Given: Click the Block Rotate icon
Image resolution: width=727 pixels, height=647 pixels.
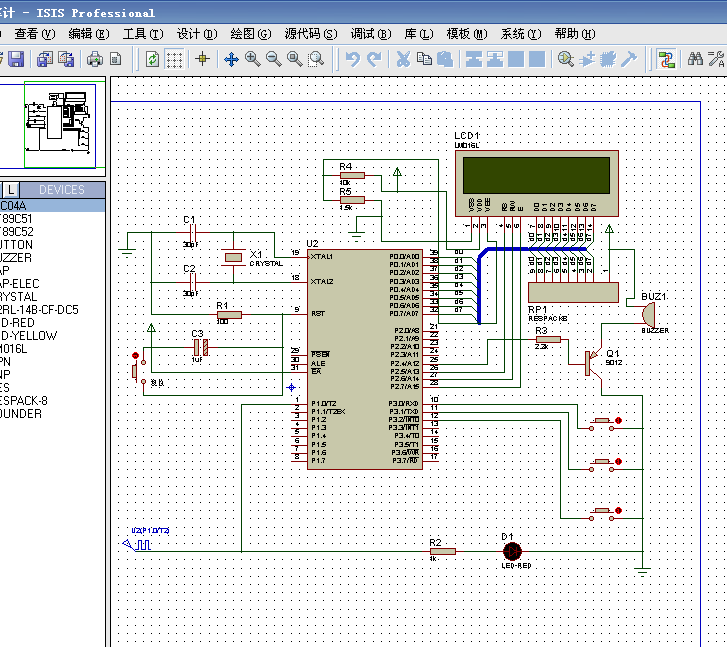Looking at the screenshot, I should (516, 59).
